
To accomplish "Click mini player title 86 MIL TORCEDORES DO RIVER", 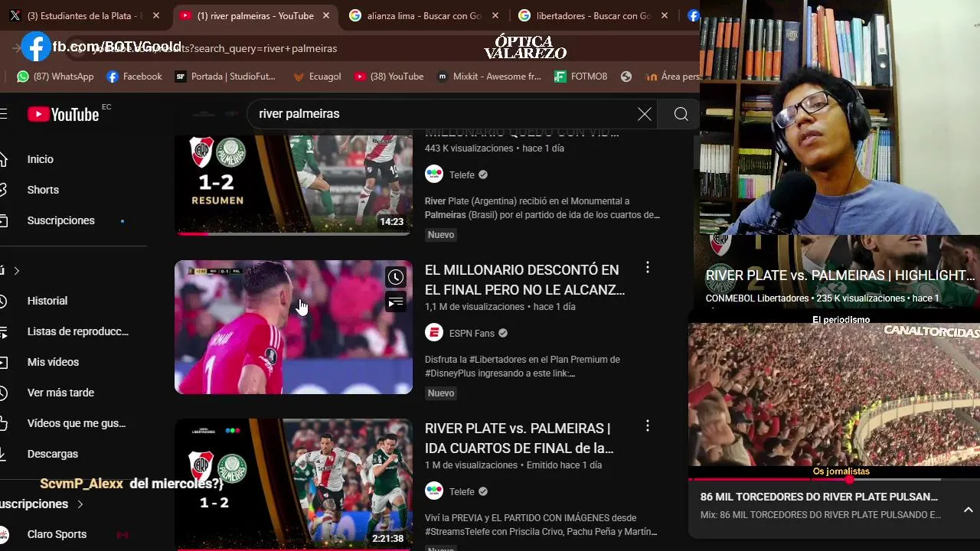I will (819, 497).
